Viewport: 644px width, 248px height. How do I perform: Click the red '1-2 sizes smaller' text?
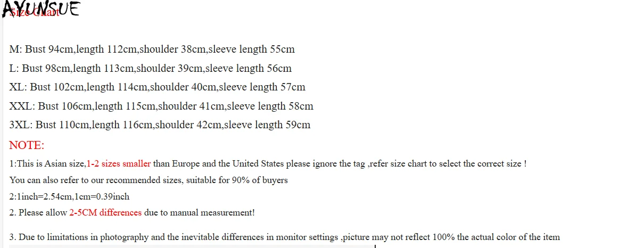pyautogui.click(x=118, y=164)
